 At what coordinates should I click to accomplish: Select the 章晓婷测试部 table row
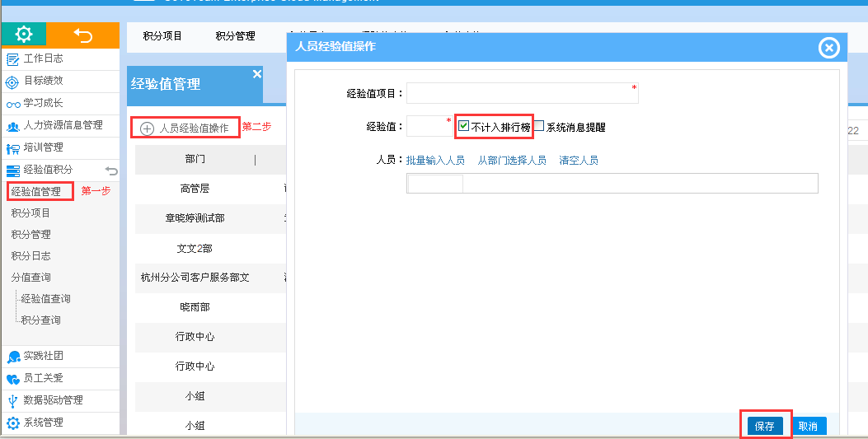tap(210, 218)
